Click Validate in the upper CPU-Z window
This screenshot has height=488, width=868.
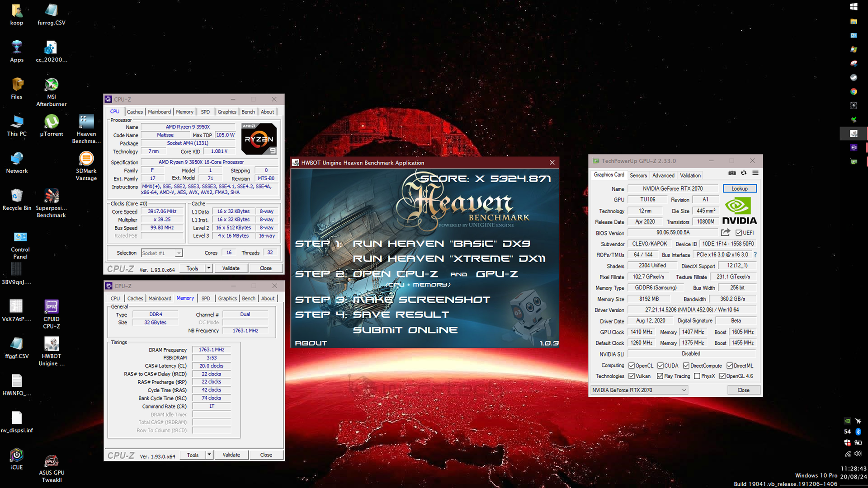pos(231,268)
